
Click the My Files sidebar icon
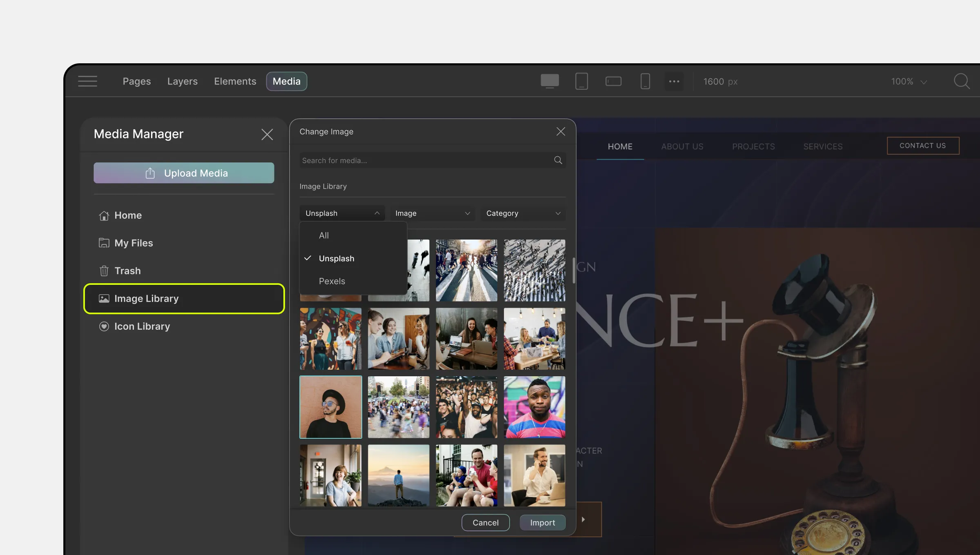coord(104,243)
